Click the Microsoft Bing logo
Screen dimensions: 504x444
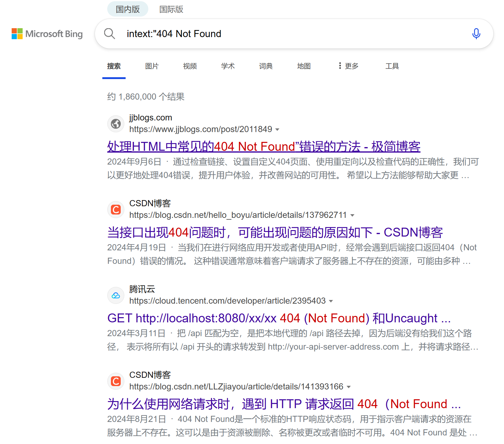(47, 34)
